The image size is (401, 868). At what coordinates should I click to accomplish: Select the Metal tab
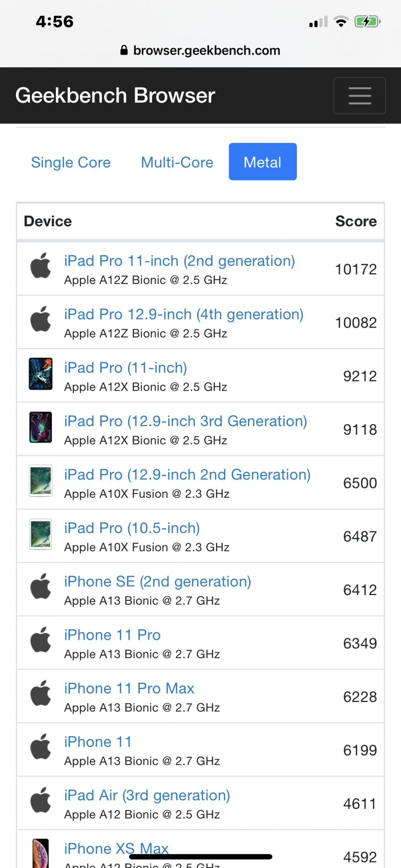[x=263, y=162]
